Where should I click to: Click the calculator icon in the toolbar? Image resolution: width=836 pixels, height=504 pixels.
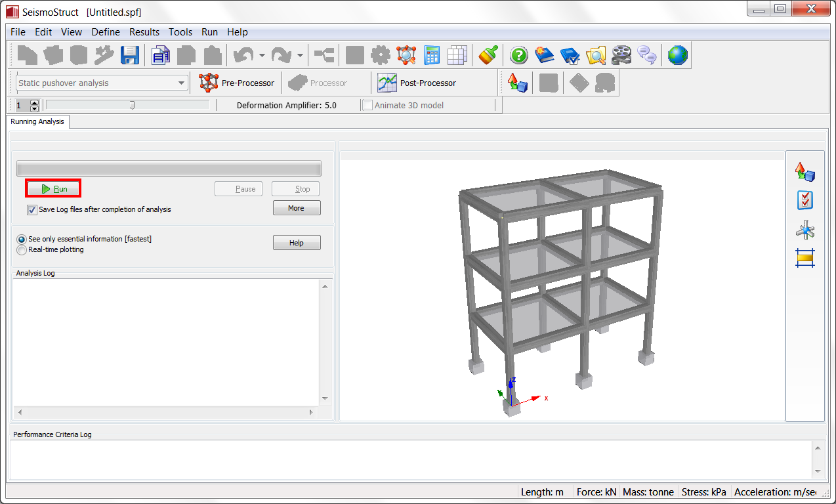click(432, 55)
